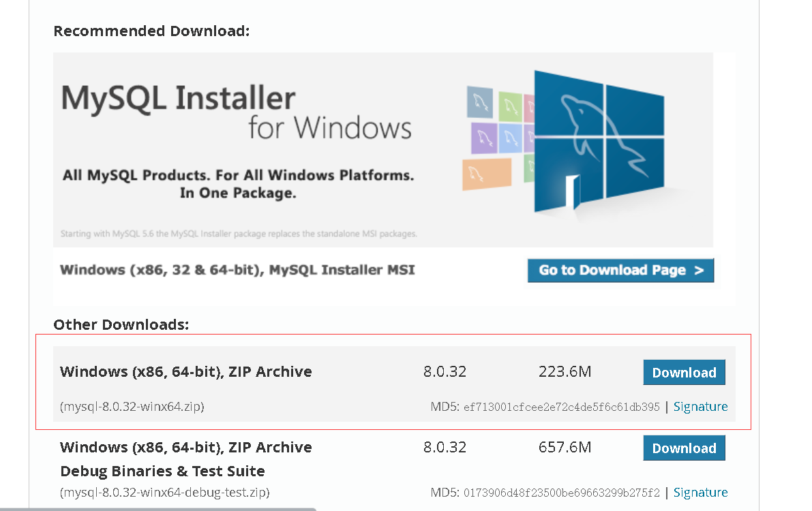Click MD5 hash 0173906d48f23500be69663299b275f2

[561, 493]
